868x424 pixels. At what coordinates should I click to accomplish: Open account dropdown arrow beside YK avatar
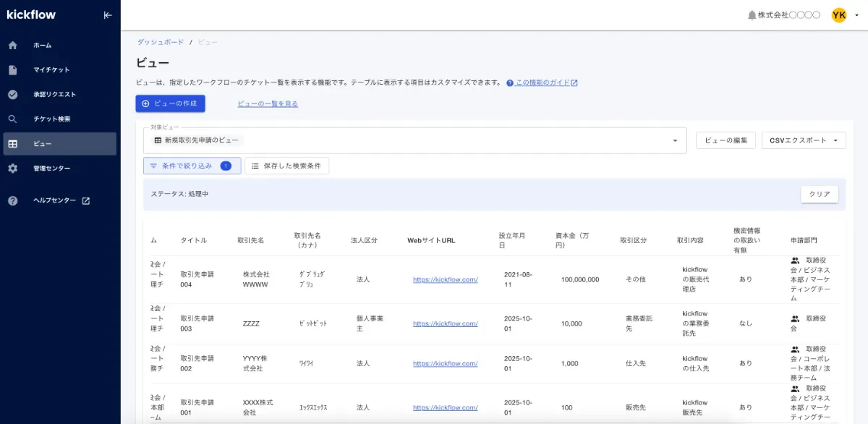pos(856,15)
